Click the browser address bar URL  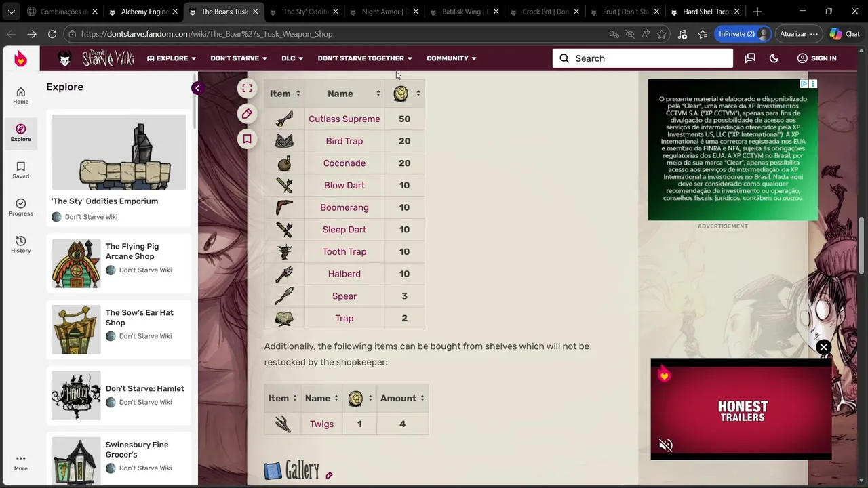pyautogui.click(x=207, y=34)
